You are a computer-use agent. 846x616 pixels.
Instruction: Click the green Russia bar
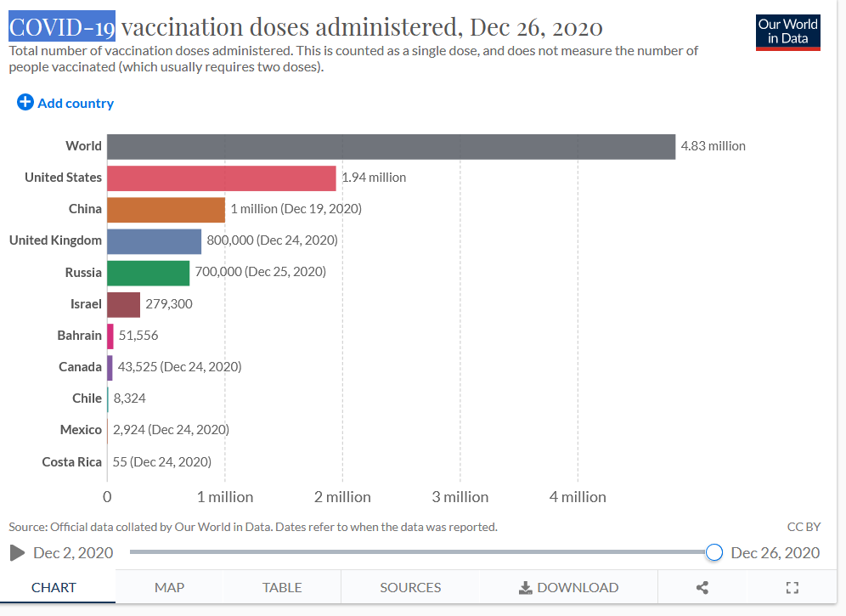click(x=148, y=273)
